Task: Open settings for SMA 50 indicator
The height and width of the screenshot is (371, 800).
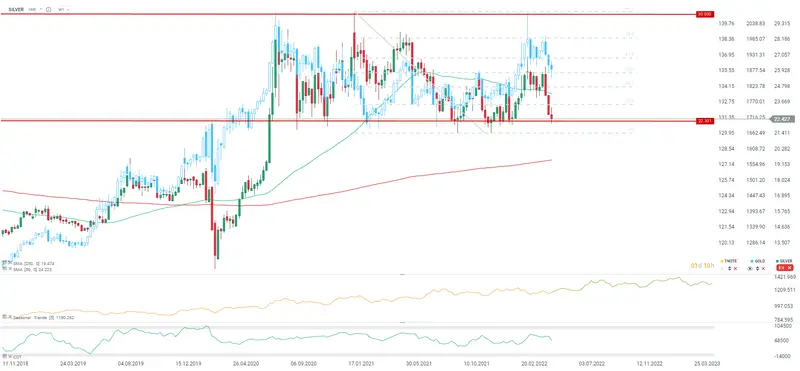Action: 4,269
